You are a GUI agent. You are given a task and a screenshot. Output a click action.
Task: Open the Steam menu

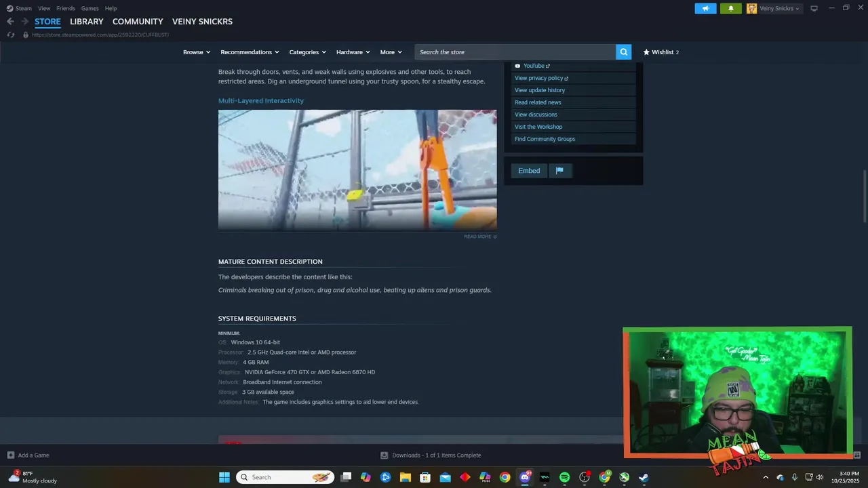(24, 8)
